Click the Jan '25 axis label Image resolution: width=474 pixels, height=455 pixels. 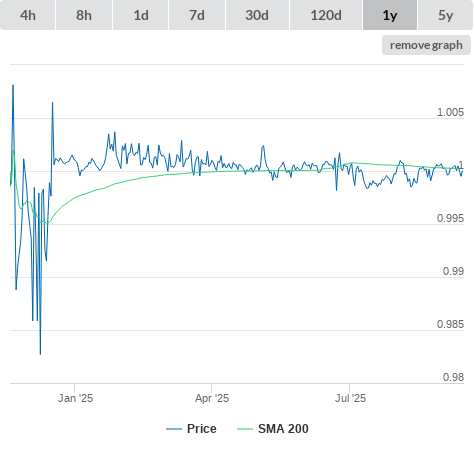pyautogui.click(x=75, y=398)
